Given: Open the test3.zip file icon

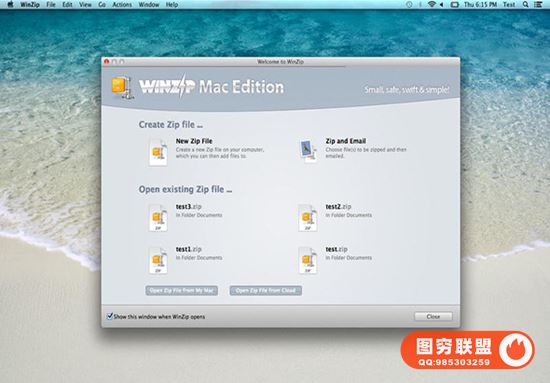Looking at the screenshot, I should click(158, 218).
